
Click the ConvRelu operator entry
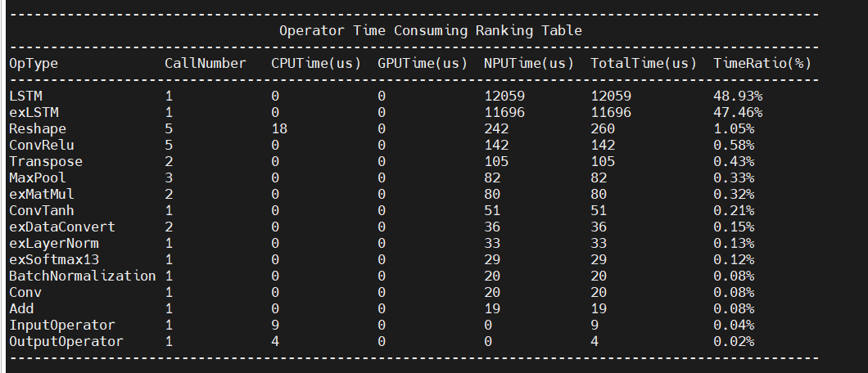pos(42,146)
